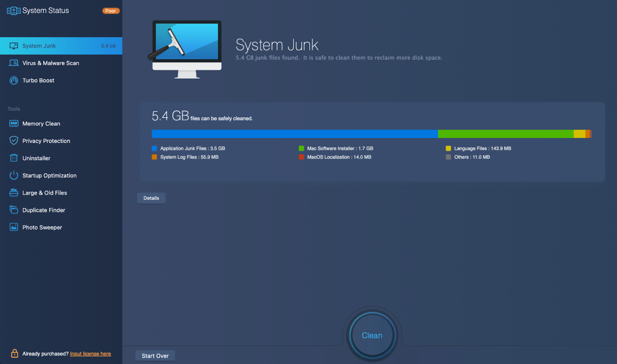Select the Duplicate Finder menu label
Image resolution: width=617 pixels, height=364 pixels.
click(44, 210)
